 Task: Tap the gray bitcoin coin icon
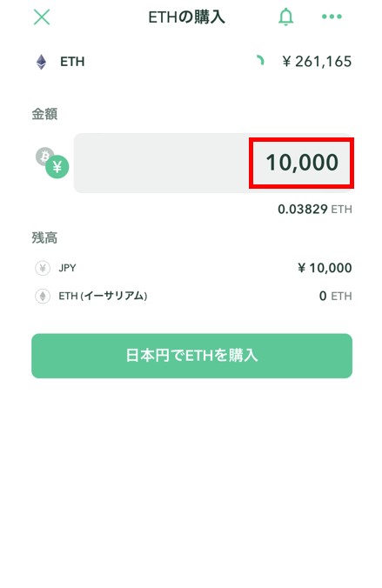(x=44, y=154)
